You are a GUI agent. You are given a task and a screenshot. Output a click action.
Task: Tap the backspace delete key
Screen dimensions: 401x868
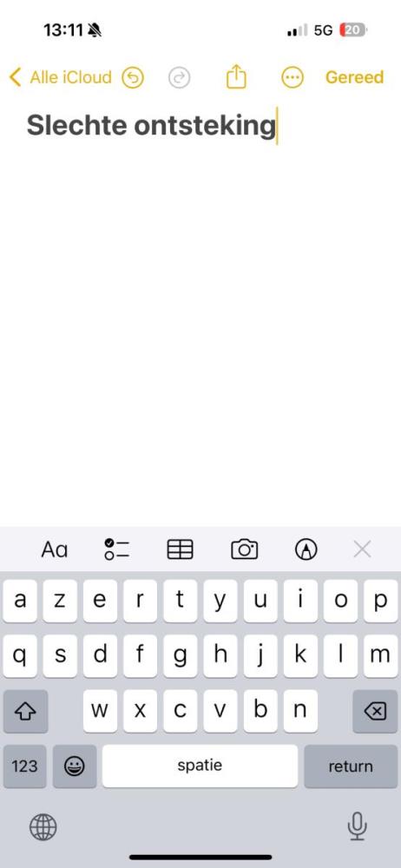[376, 712]
